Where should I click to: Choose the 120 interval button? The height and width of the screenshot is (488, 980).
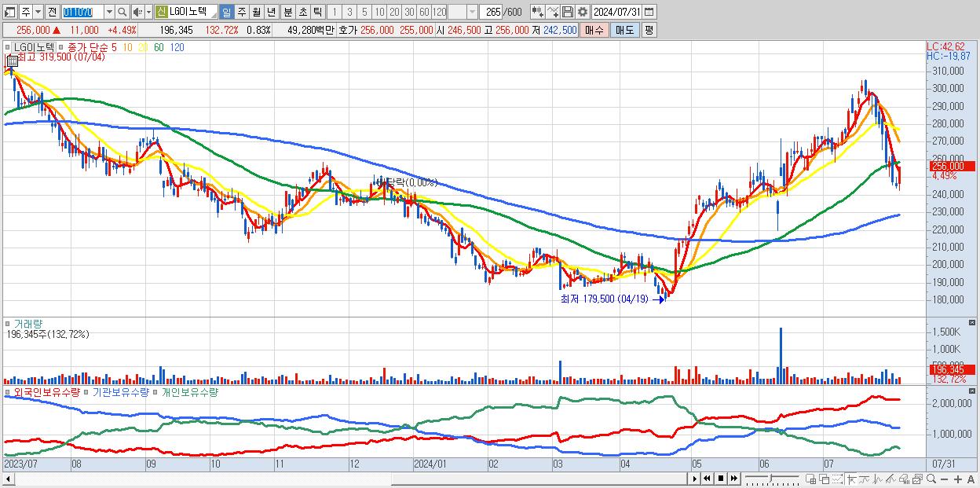click(439, 12)
